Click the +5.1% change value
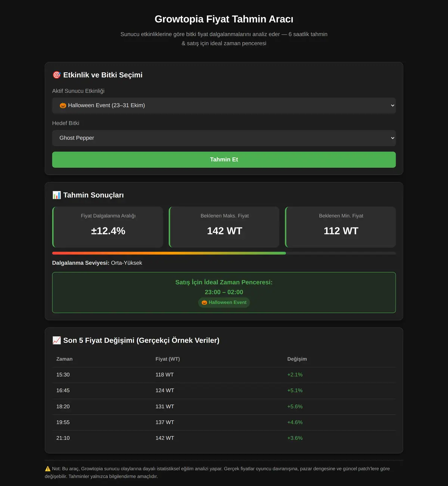Screen dimensions: 448x486 [295, 390]
